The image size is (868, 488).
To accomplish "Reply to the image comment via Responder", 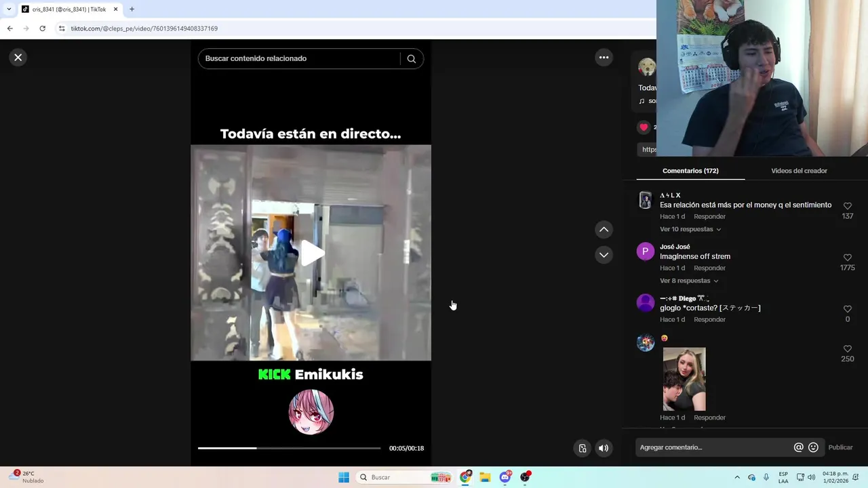I will [709, 418].
